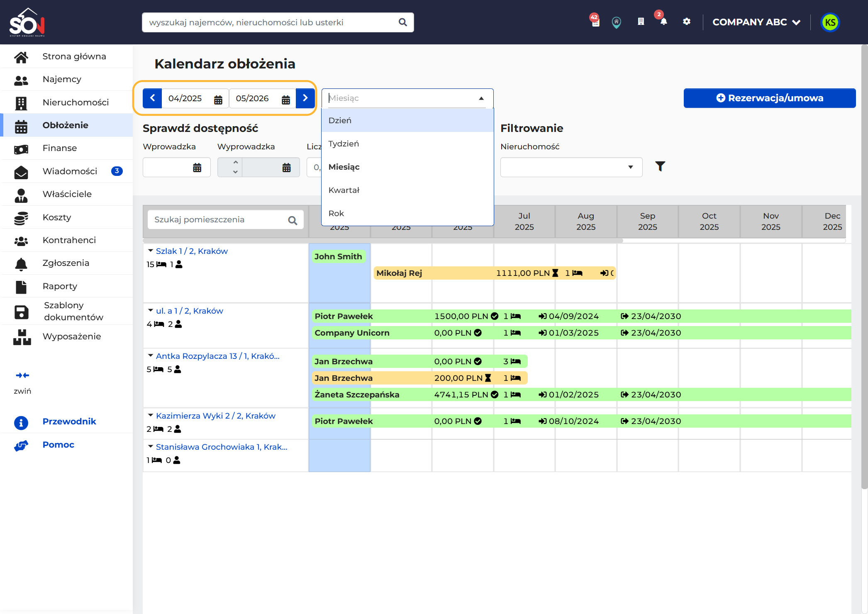This screenshot has height=614, width=868.
Task: Go to next period arrow
Action: (x=305, y=98)
